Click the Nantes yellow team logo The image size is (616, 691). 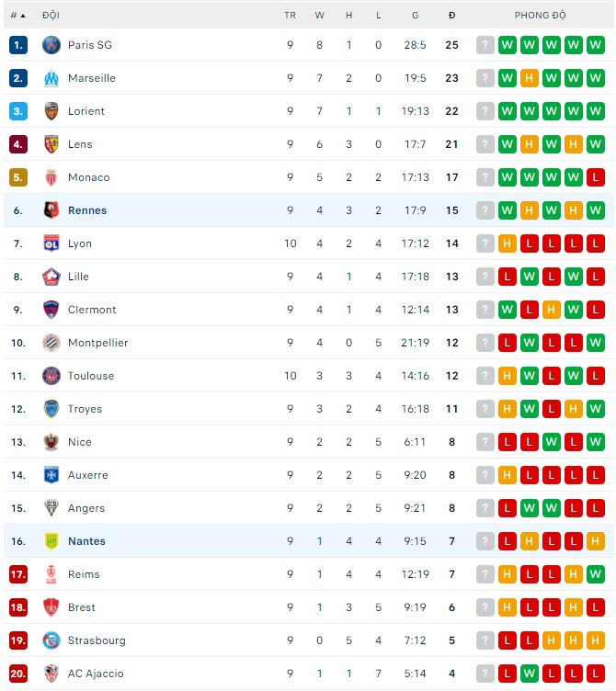[x=51, y=541]
